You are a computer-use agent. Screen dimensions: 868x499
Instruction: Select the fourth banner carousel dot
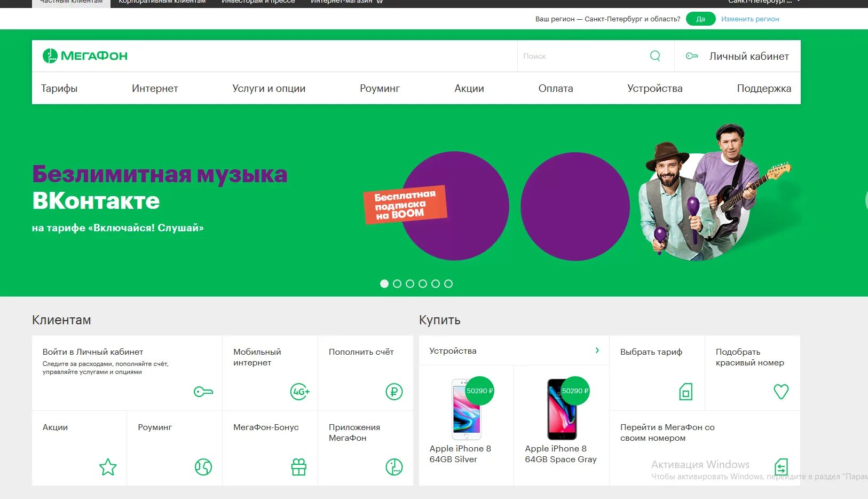(423, 284)
